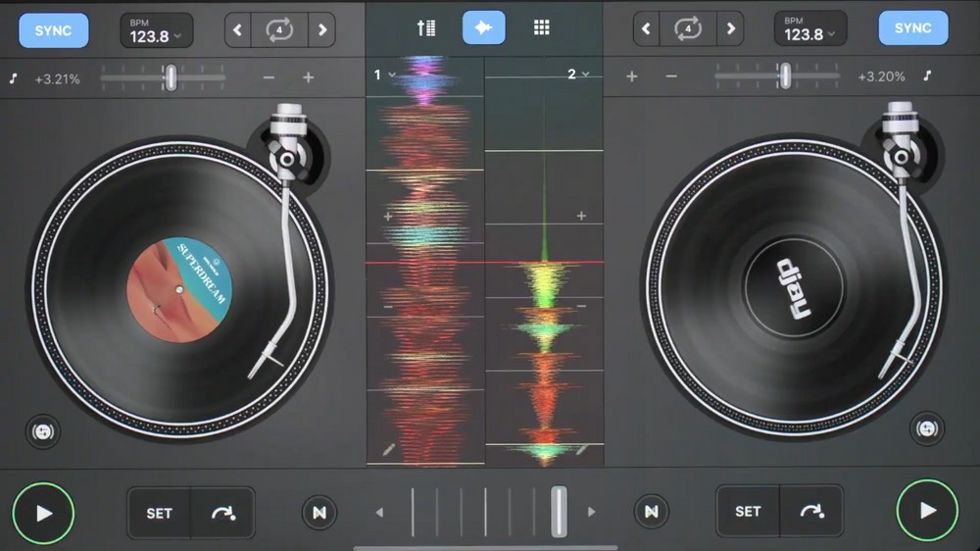
Task: Nudge left deck pitch bend minus
Action: pos(269,77)
